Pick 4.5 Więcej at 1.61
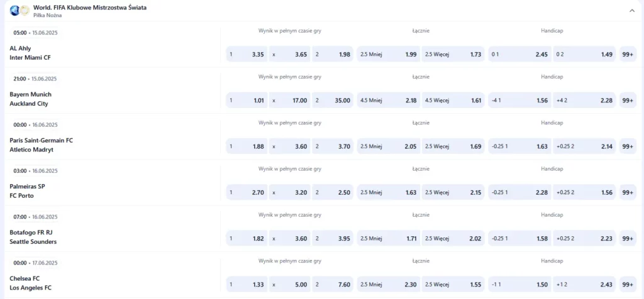Viewport: 644px width, 299px height. 453,101
